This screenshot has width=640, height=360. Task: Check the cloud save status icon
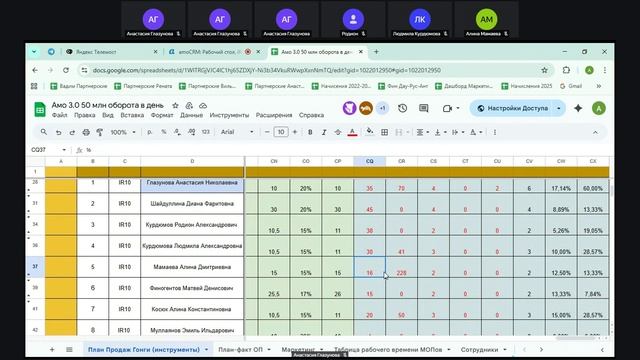coord(203,106)
